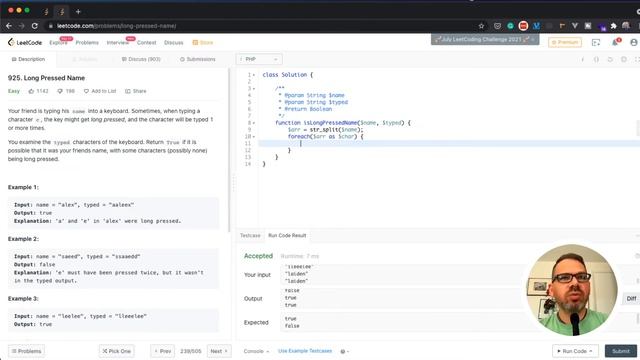Open the PHP language dropdown

[259, 59]
